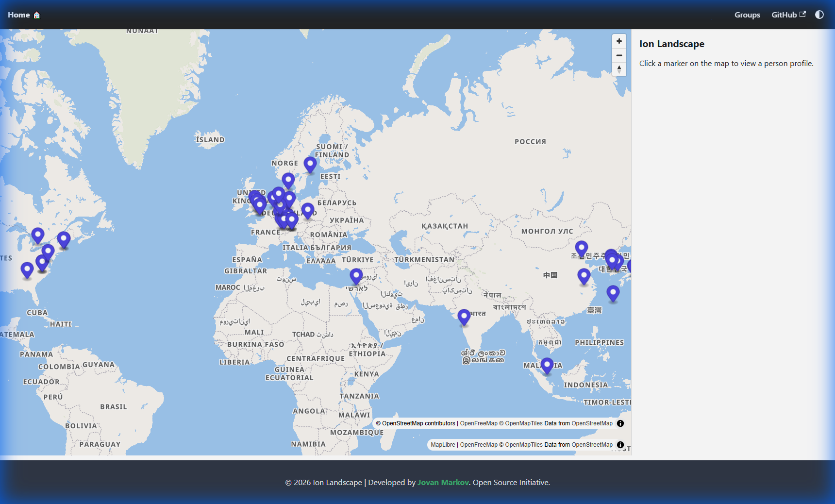Reset map bearing with compass button

[x=619, y=69]
